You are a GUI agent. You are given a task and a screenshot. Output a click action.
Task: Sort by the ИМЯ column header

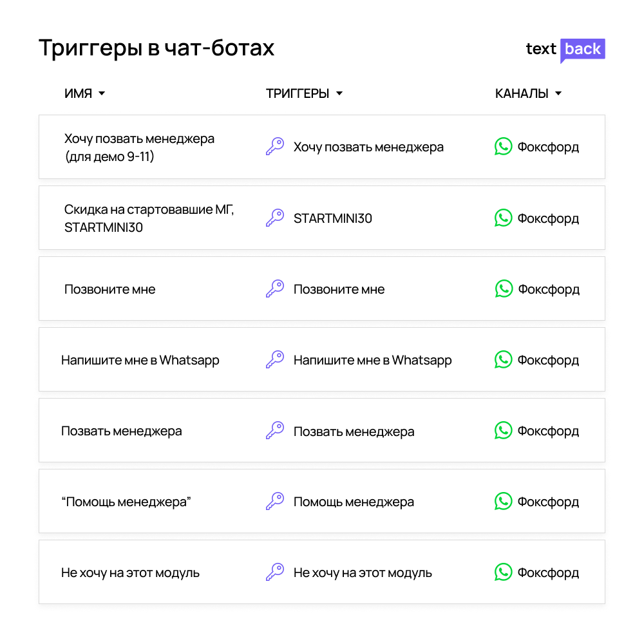click(78, 93)
